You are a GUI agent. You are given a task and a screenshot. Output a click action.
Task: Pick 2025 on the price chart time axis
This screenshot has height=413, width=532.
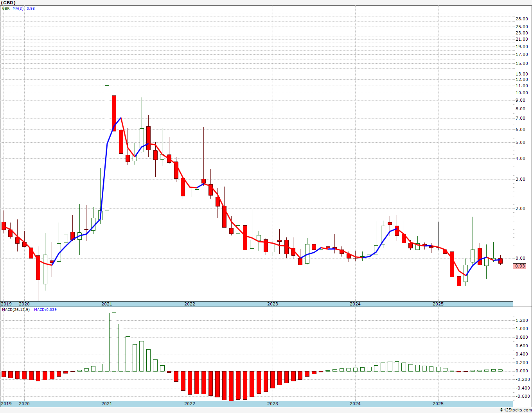(x=438, y=304)
